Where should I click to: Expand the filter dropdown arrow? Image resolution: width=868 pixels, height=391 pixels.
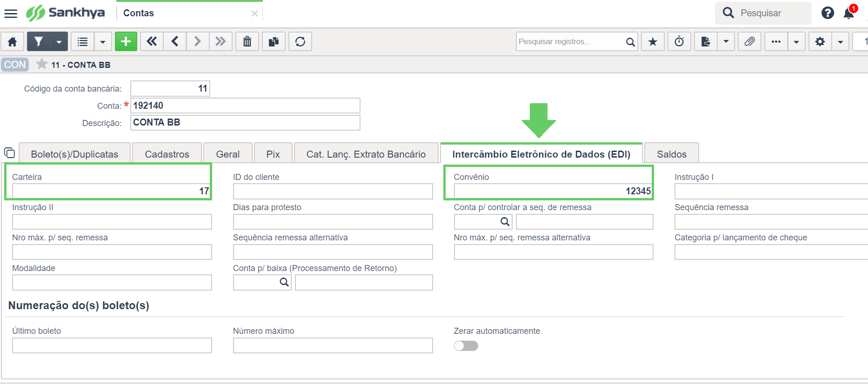click(59, 41)
